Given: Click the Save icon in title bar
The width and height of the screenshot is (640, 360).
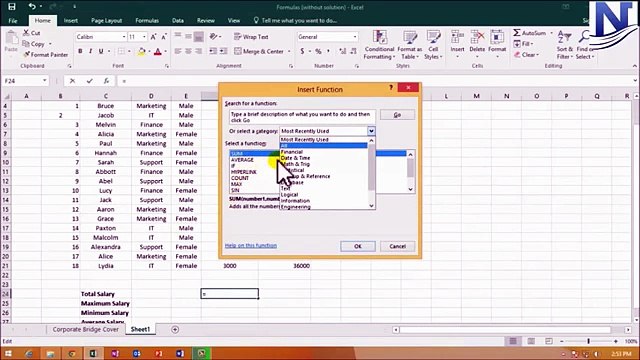Looking at the screenshot, I should [12, 7].
